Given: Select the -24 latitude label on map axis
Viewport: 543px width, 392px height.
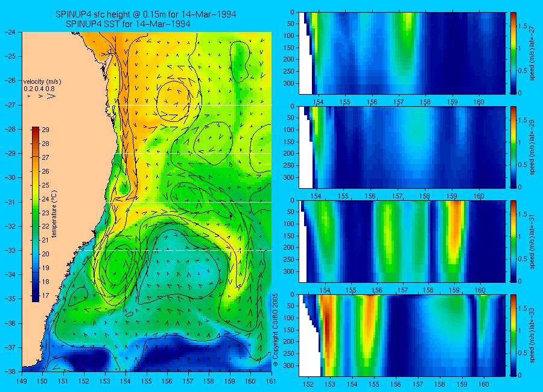Looking at the screenshot, I should 11,32.
